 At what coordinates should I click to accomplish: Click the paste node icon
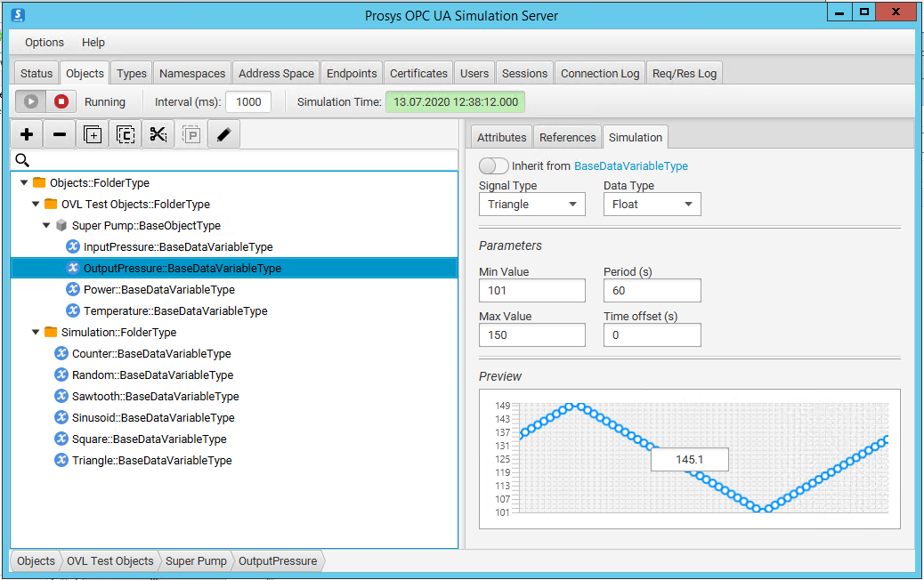pos(190,135)
